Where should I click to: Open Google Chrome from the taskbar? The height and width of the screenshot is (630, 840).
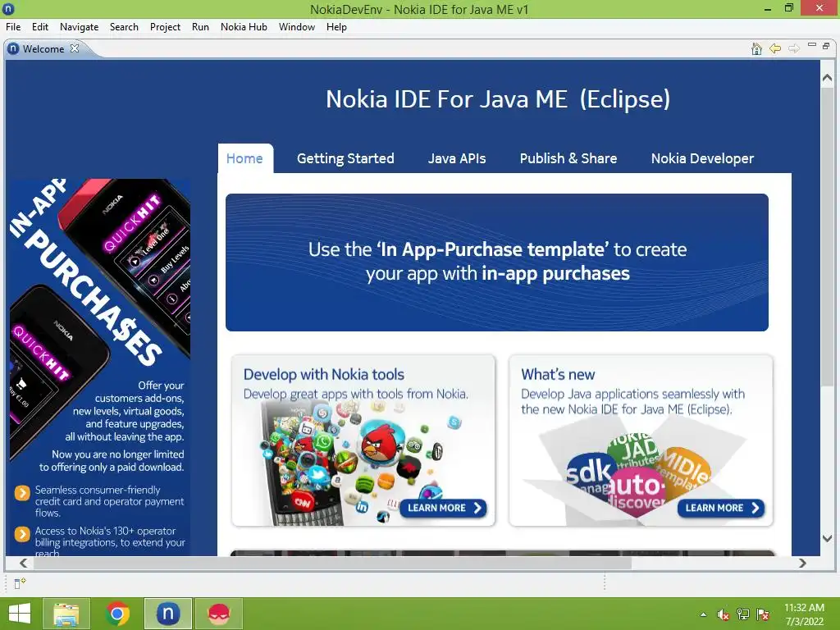117,614
